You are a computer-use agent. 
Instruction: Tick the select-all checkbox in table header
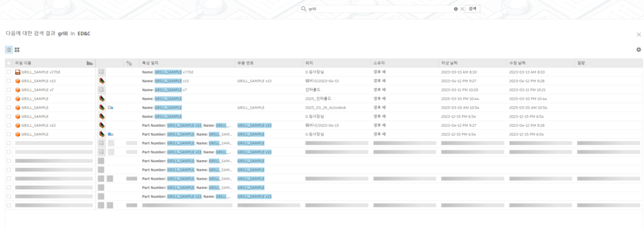pos(9,63)
